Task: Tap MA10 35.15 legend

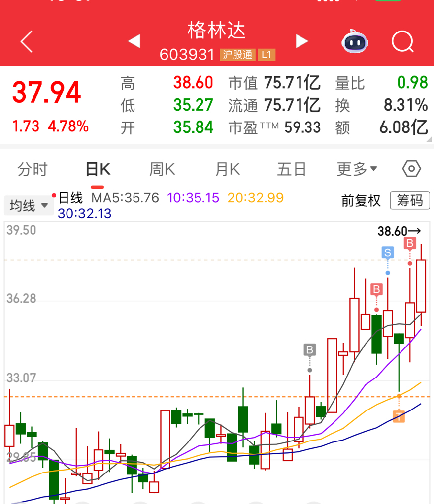Action: pos(193,198)
